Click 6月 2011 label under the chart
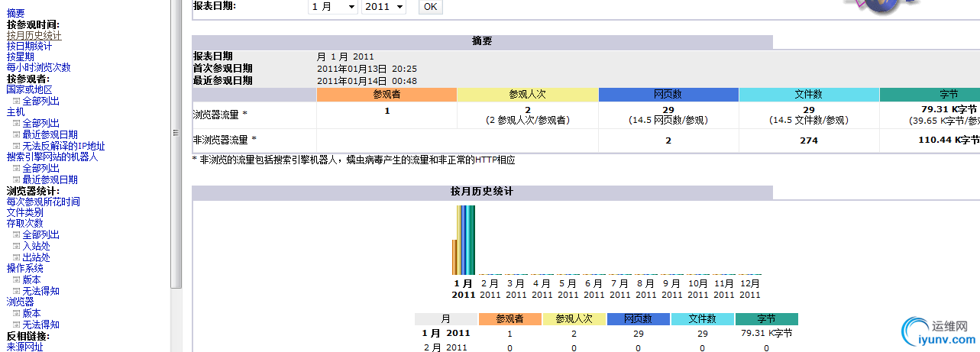980x352 pixels. (593, 289)
